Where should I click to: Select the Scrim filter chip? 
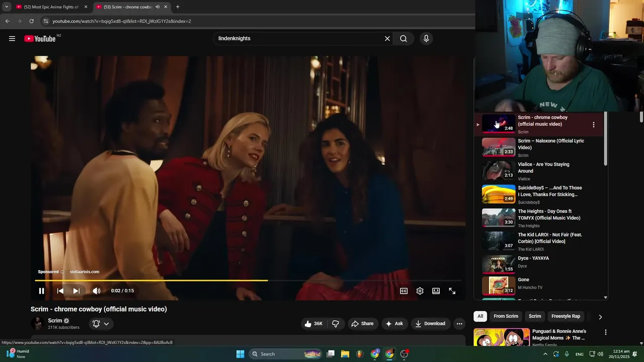pos(535,316)
